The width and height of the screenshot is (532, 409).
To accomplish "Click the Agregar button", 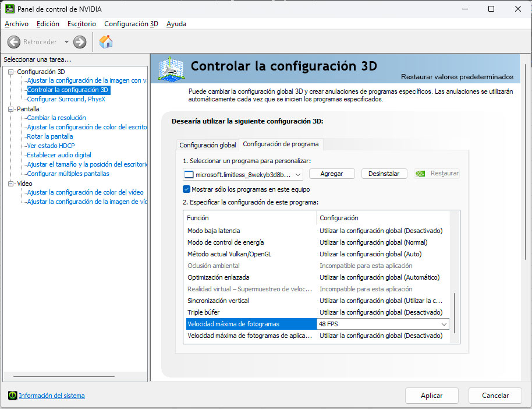I will 332,174.
